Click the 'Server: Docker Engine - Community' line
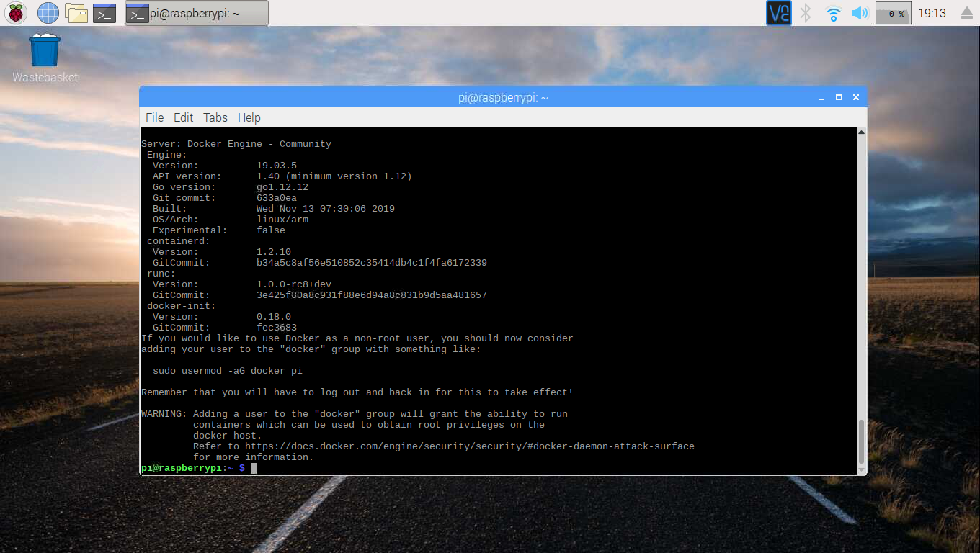Screen dimensions: 980x553 pyautogui.click(x=236, y=144)
